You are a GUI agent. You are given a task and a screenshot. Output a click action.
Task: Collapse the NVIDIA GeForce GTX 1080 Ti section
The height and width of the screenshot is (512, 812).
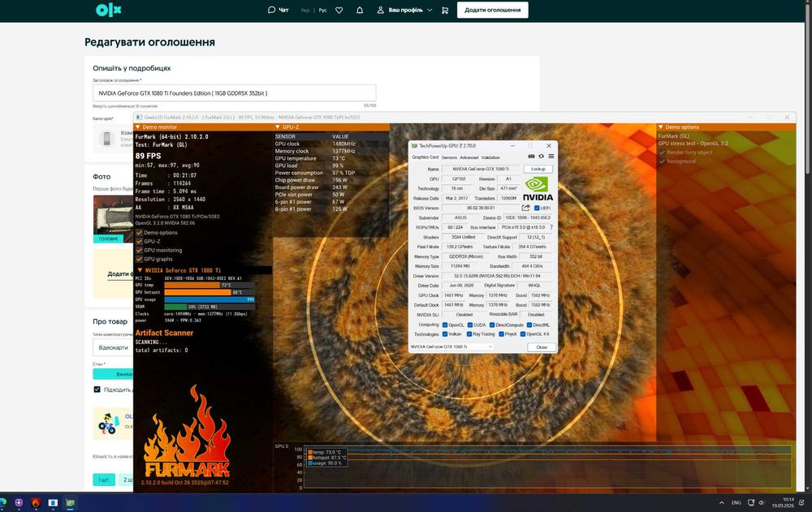140,270
